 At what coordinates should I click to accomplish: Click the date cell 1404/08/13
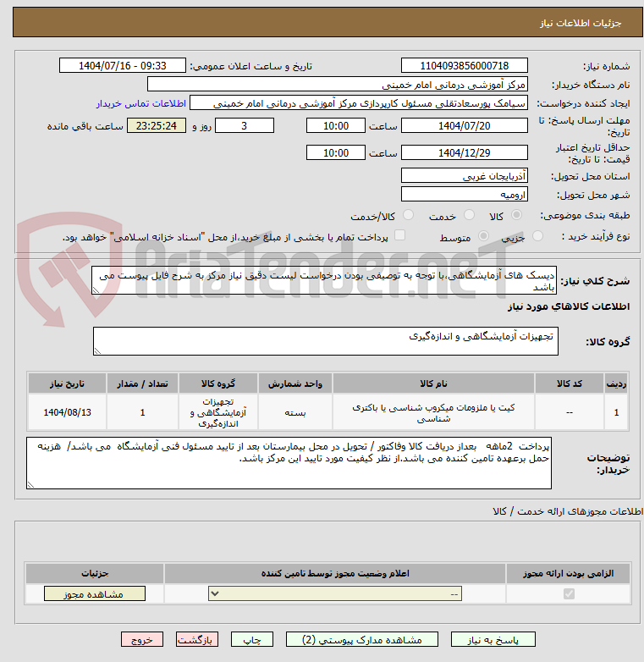[x=67, y=412]
